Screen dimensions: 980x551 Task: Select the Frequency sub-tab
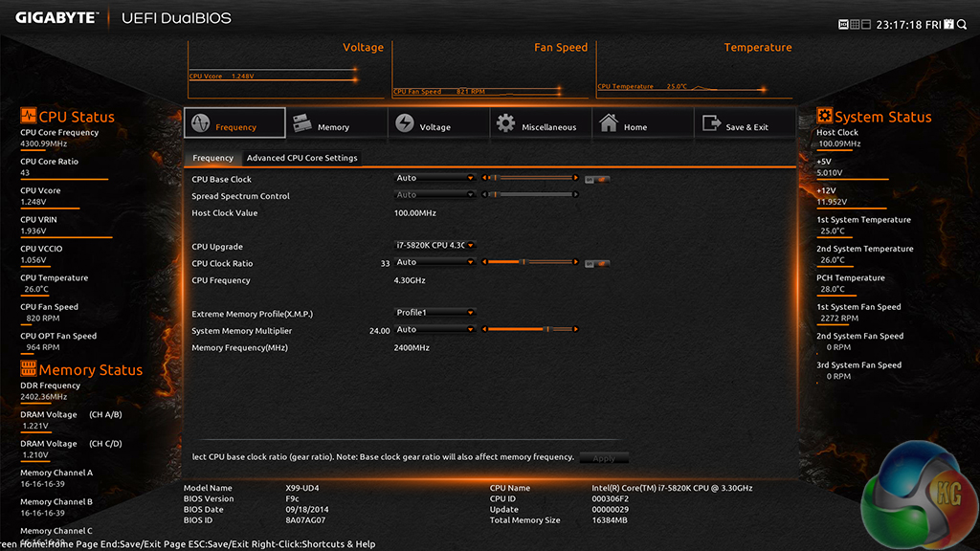click(212, 158)
